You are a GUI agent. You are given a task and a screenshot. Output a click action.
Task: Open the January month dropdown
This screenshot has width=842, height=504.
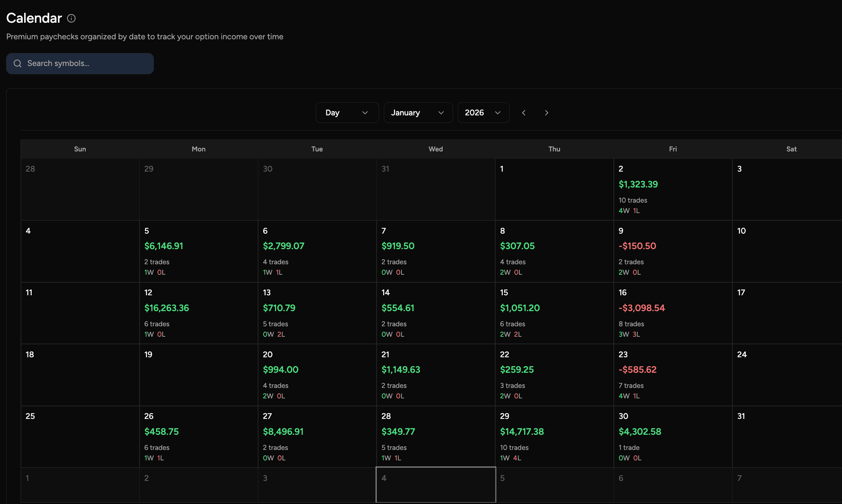(x=418, y=112)
